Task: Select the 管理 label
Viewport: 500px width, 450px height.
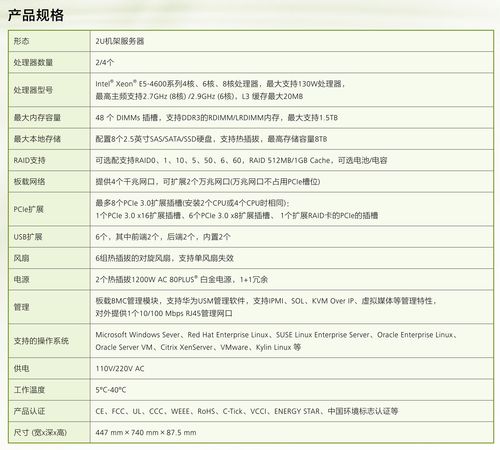Action: coord(21,307)
